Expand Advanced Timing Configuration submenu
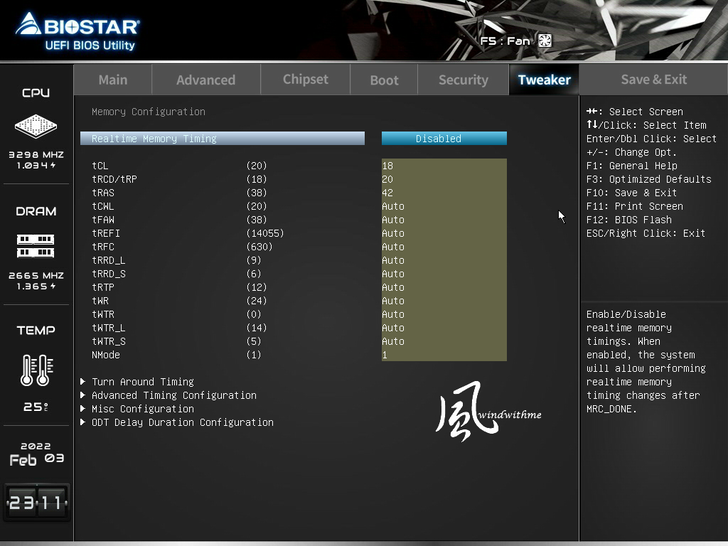Image resolution: width=728 pixels, height=546 pixels. (168, 395)
